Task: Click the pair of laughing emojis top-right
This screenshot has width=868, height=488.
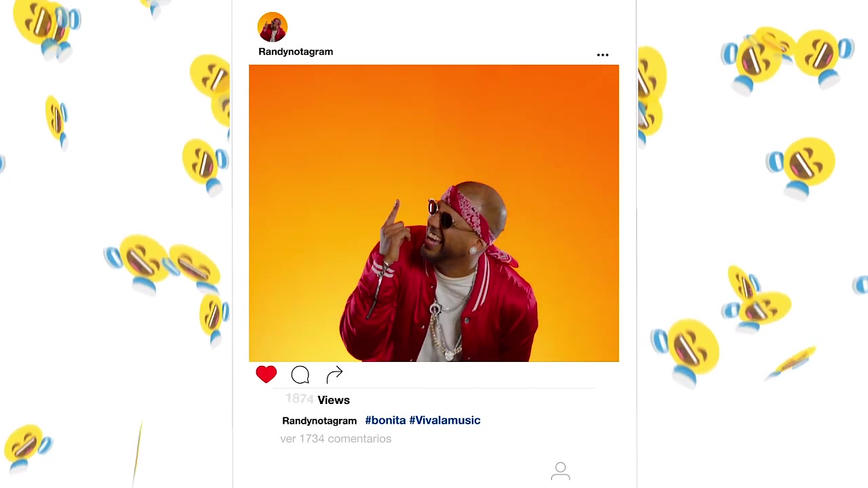Action: 787,57
